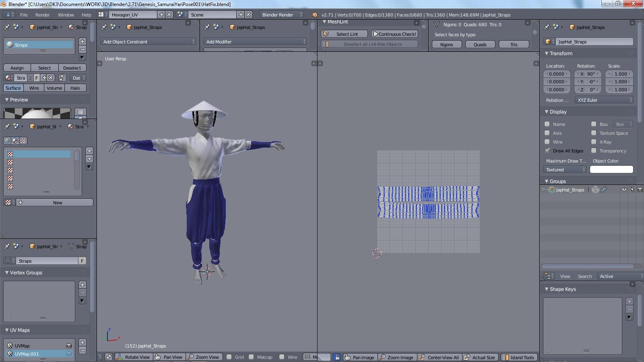Click the Select Lint button
Image resolution: width=644 pixels, height=362 pixels.
pos(344,34)
